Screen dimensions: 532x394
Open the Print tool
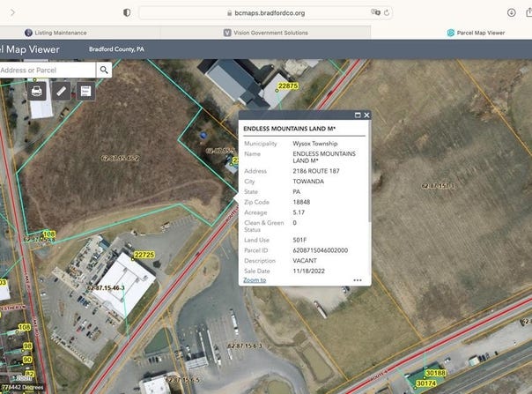37,91
